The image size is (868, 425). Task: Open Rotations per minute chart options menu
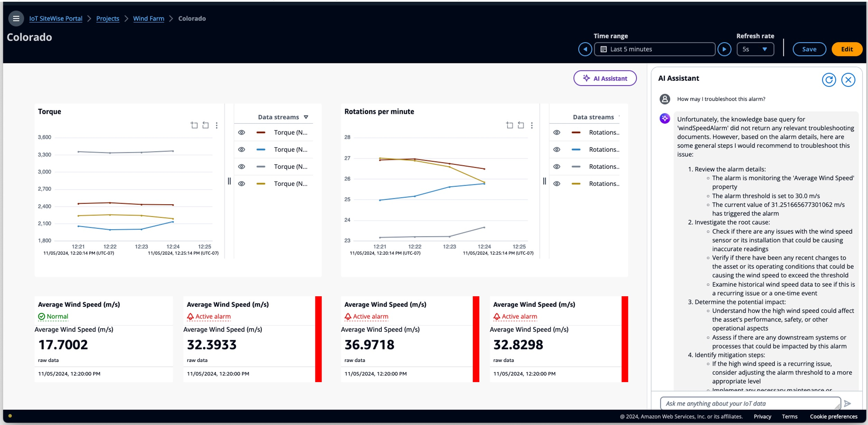[x=532, y=125]
